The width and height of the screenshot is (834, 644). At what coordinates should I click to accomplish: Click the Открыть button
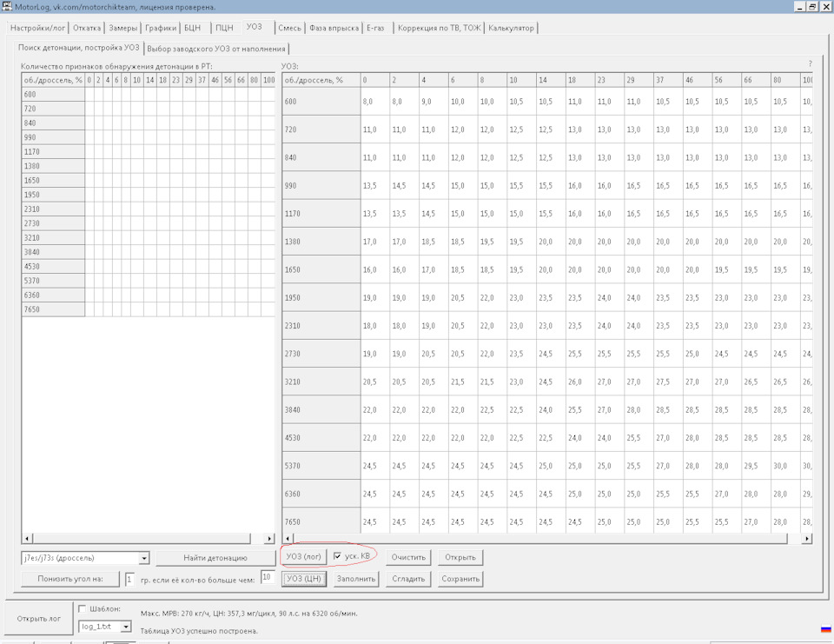(460, 557)
